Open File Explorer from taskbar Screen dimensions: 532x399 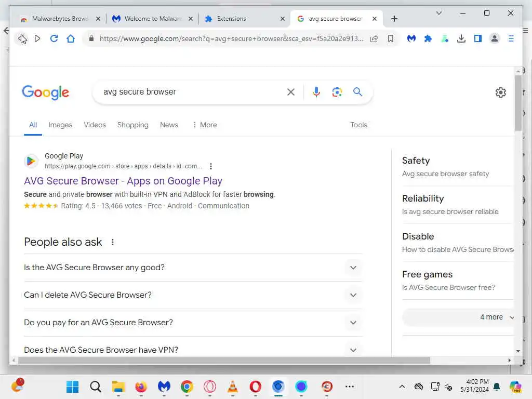pyautogui.click(x=118, y=387)
